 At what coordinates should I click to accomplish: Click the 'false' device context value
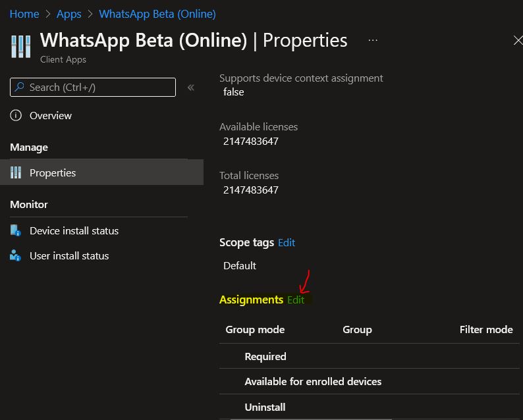tap(233, 92)
